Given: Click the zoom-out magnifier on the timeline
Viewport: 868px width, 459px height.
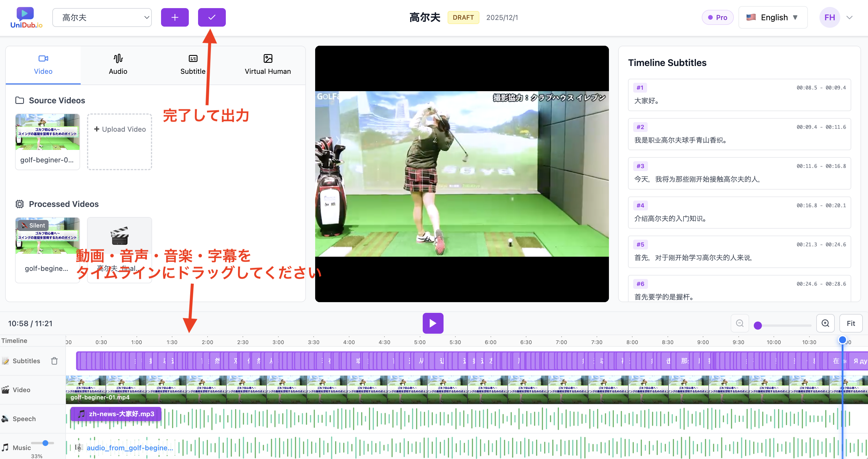Looking at the screenshot, I should pos(740,323).
